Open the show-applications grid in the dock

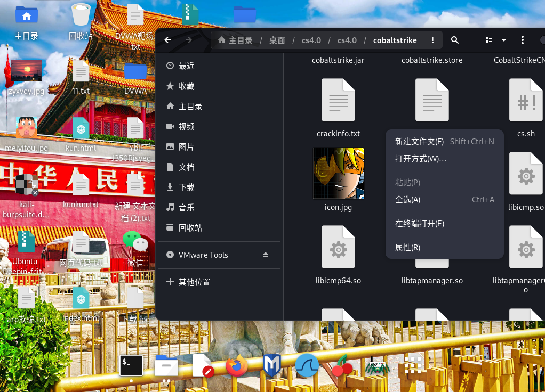click(412, 365)
